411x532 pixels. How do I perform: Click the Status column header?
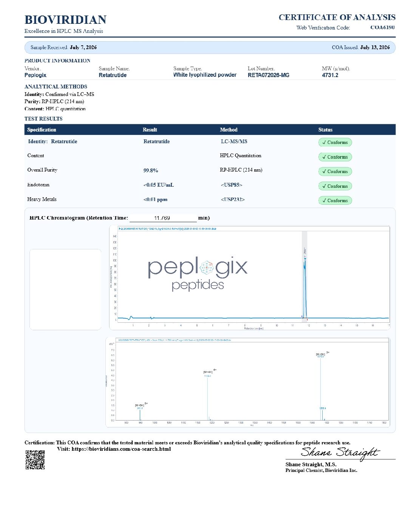tap(325, 130)
